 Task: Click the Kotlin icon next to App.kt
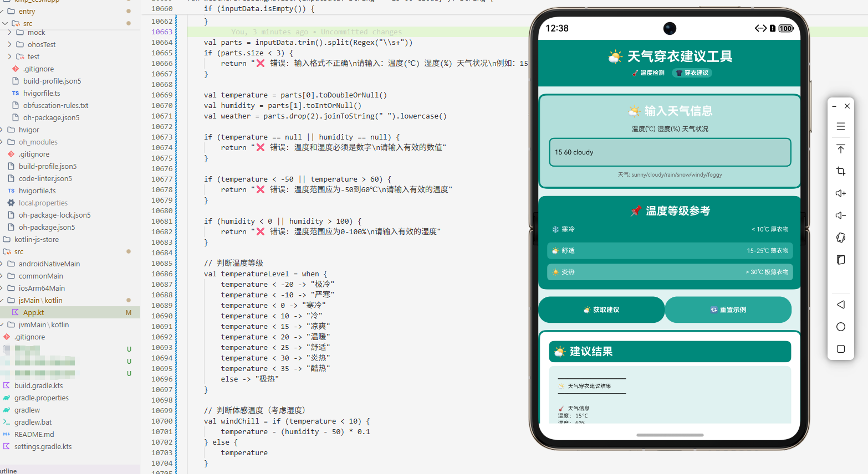coord(16,312)
